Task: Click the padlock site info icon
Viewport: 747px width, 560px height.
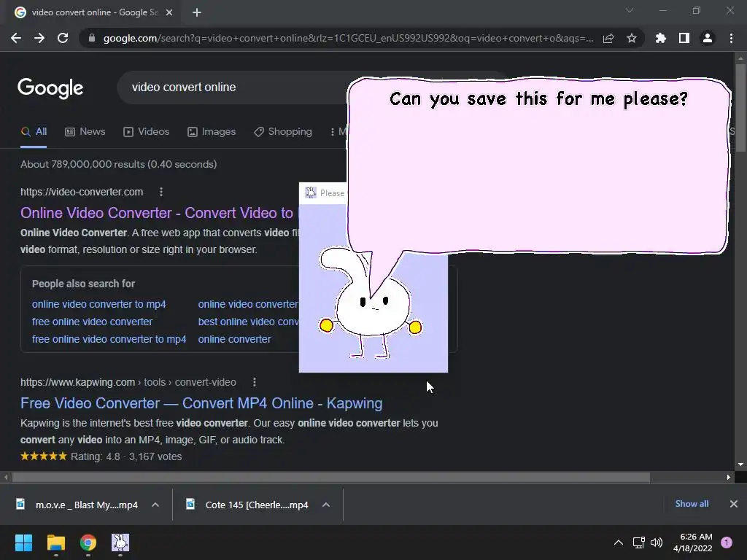Action: (x=92, y=38)
